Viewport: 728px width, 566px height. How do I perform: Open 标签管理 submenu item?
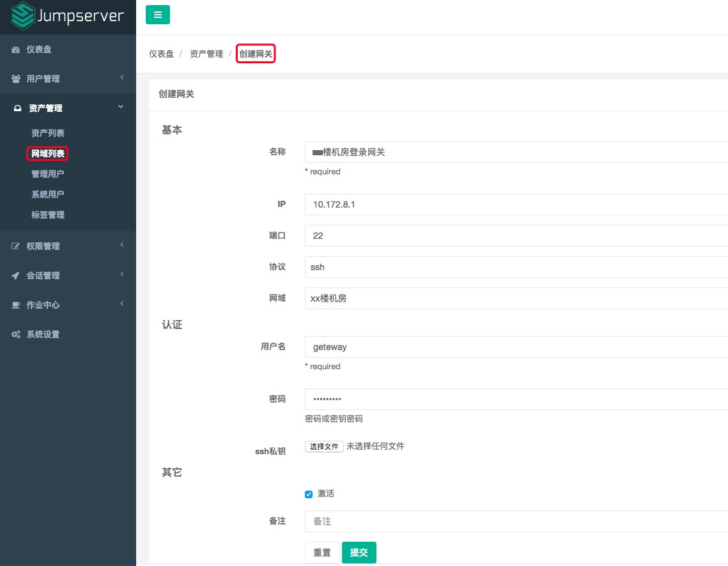tap(48, 215)
